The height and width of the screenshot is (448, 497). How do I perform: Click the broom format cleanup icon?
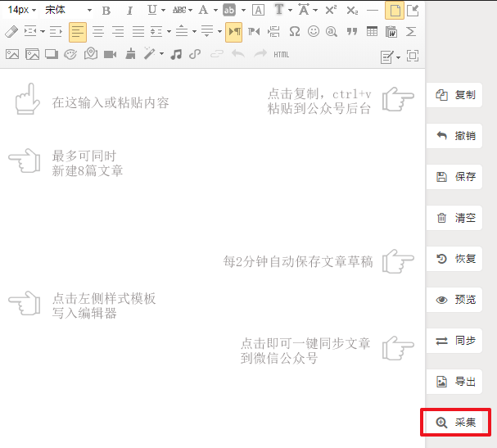(x=130, y=54)
